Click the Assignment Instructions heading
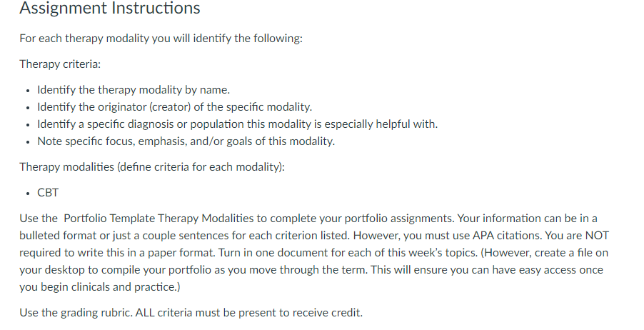Image resolution: width=644 pixels, height=330 pixels. tap(110, 9)
